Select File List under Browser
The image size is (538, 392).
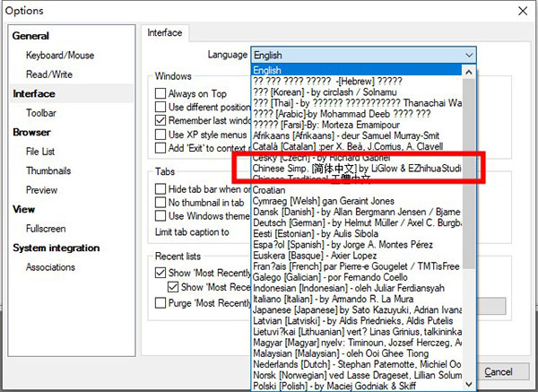[40, 152]
